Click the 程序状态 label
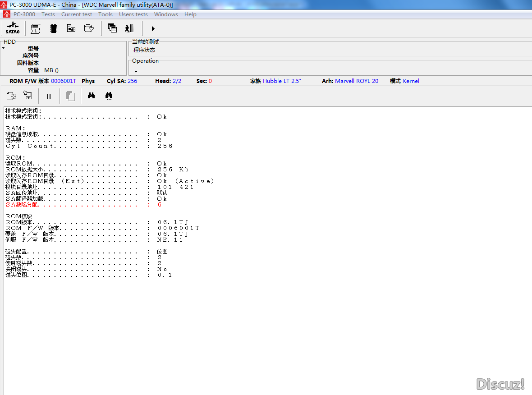The image size is (532, 395). point(144,50)
